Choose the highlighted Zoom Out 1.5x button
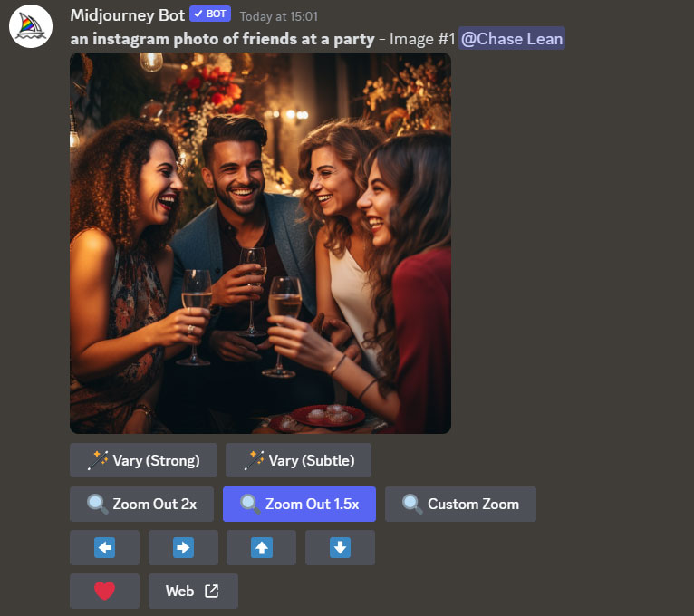 (x=299, y=505)
